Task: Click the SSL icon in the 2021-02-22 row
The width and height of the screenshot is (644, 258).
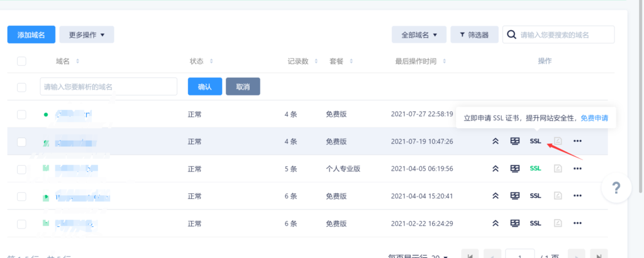Action: (535, 223)
